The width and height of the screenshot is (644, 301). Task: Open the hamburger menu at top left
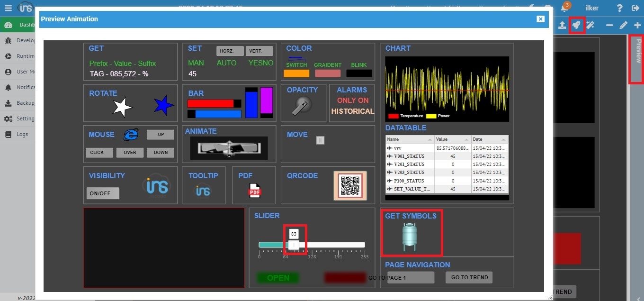pos(8,8)
